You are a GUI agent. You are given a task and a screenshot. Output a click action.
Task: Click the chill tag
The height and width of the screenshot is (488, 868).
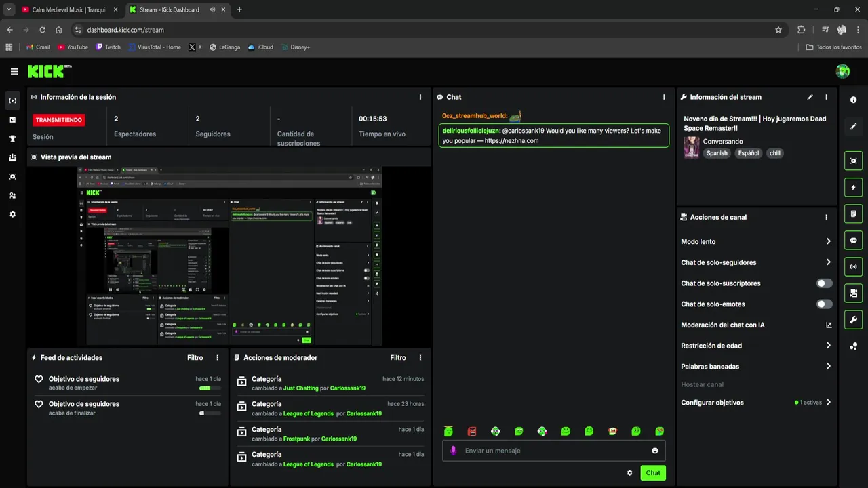(774, 153)
